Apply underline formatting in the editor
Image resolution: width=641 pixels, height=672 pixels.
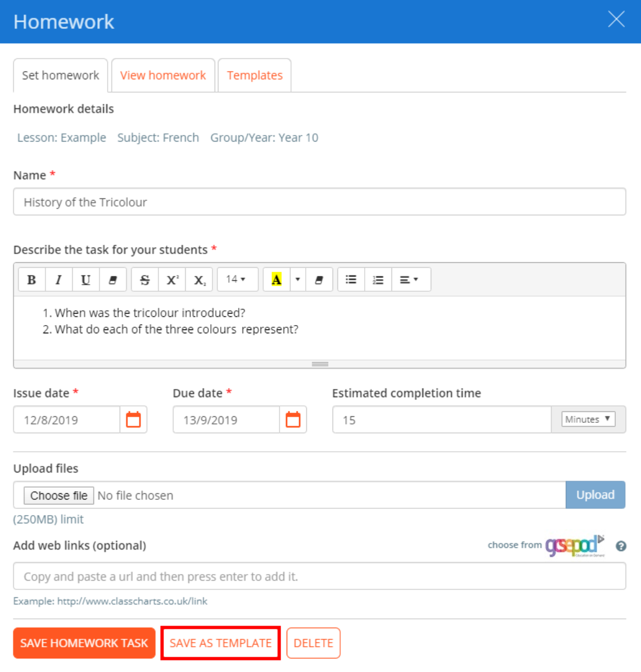click(85, 279)
